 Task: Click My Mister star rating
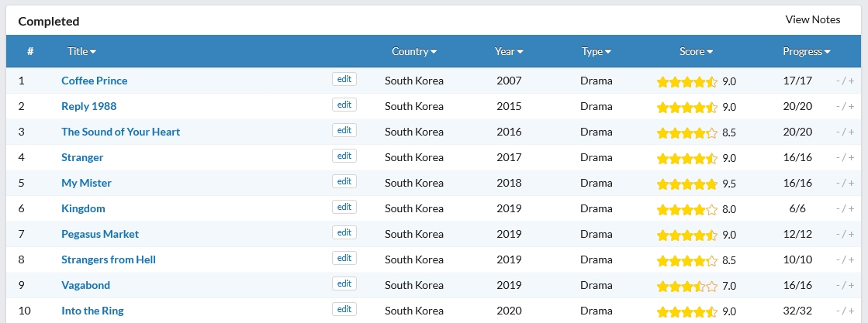click(687, 184)
